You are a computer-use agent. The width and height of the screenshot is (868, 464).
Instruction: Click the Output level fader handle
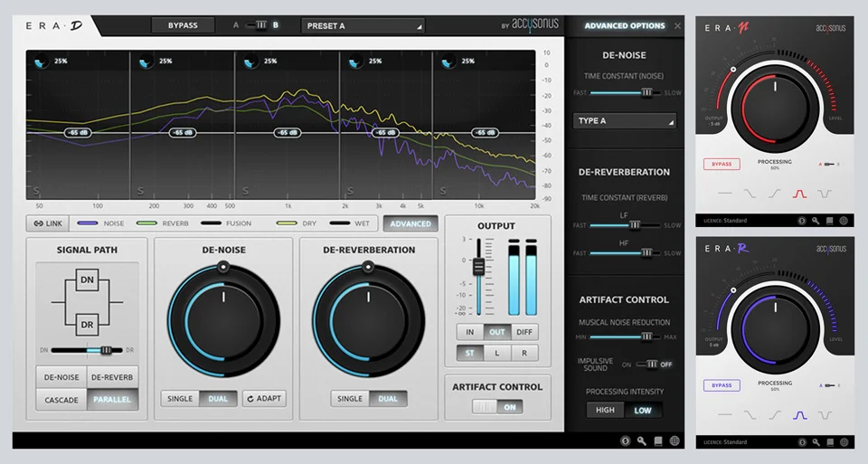coord(479,268)
